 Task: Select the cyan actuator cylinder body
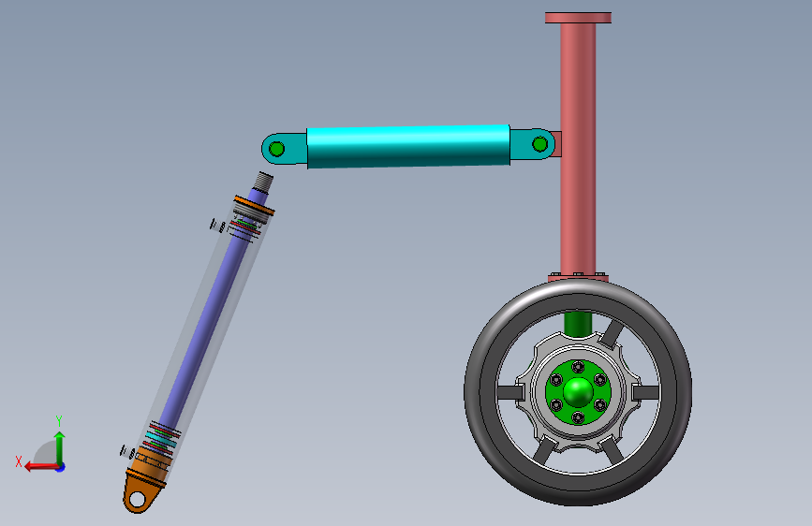click(408, 147)
